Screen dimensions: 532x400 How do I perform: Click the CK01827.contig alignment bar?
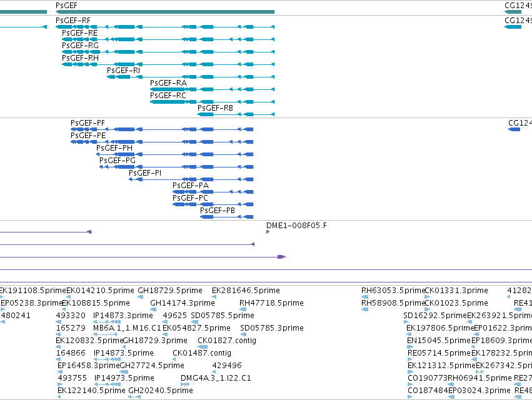203,347
